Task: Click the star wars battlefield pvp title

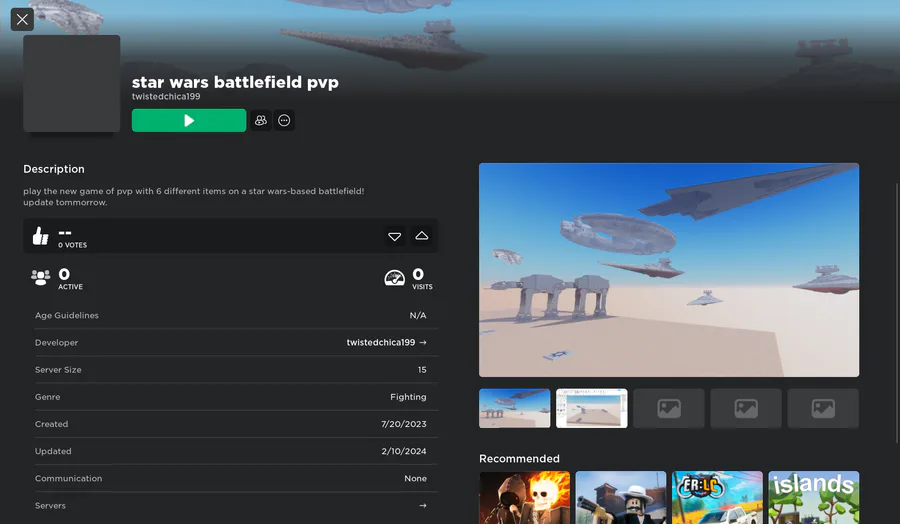Action: click(x=235, y=82)
